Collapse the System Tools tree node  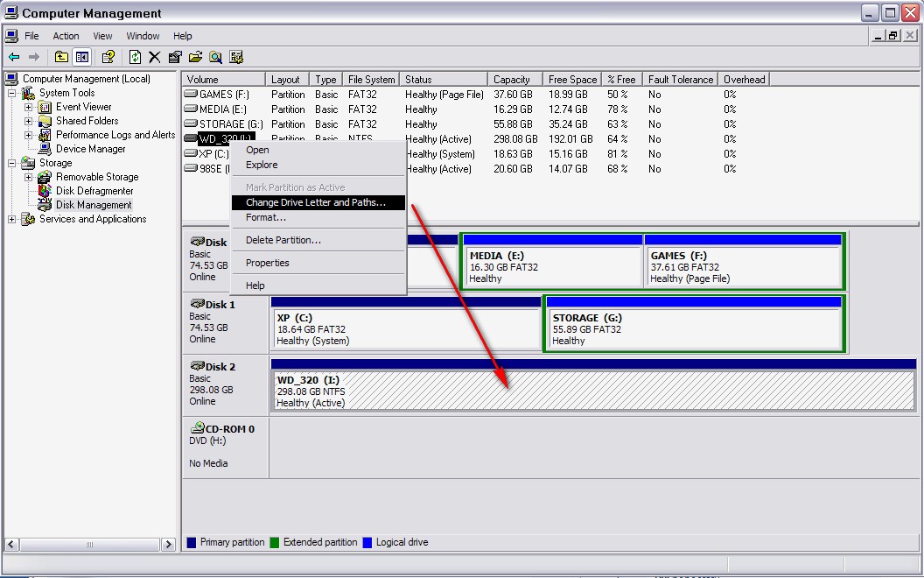coord(11,93)
